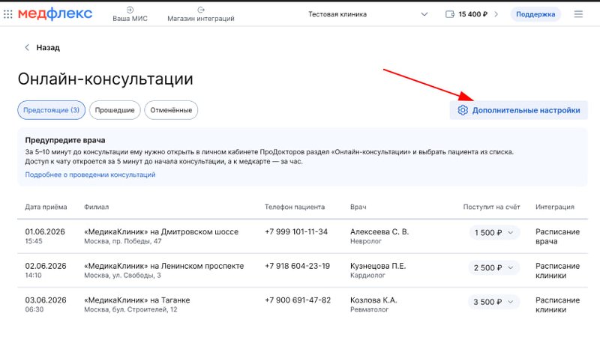Select the Предстоящие (3) tab

coord(51,110)
